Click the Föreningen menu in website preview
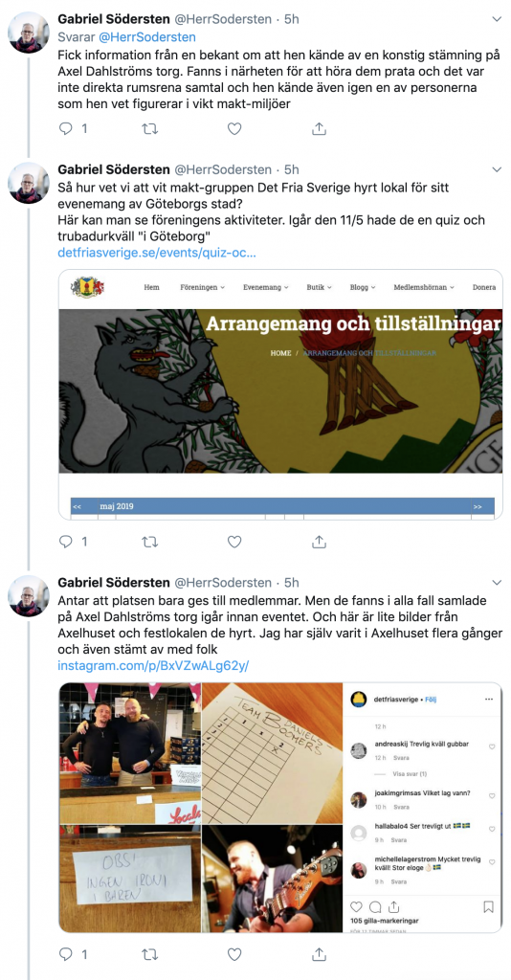The width and height of the screenshot is (511, 980). click(x=202, y=287)
